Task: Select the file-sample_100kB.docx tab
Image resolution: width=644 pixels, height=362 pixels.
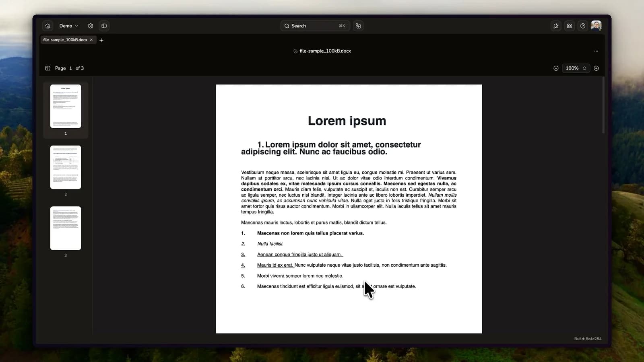Action: coord(65,40)
